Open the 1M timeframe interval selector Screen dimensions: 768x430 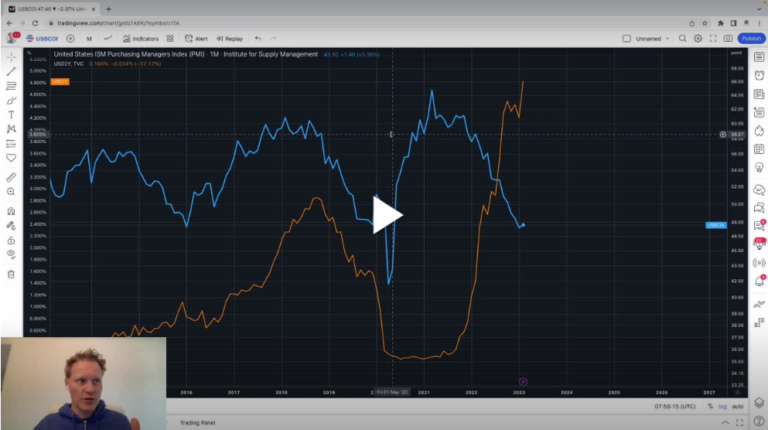point(89,39)
